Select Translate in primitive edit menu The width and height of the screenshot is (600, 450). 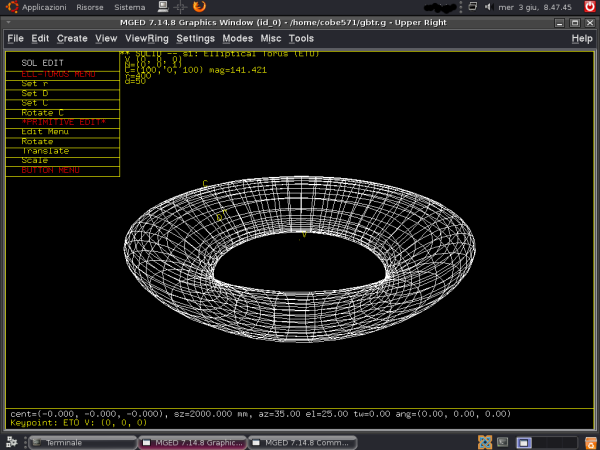[x=45, y=151]
